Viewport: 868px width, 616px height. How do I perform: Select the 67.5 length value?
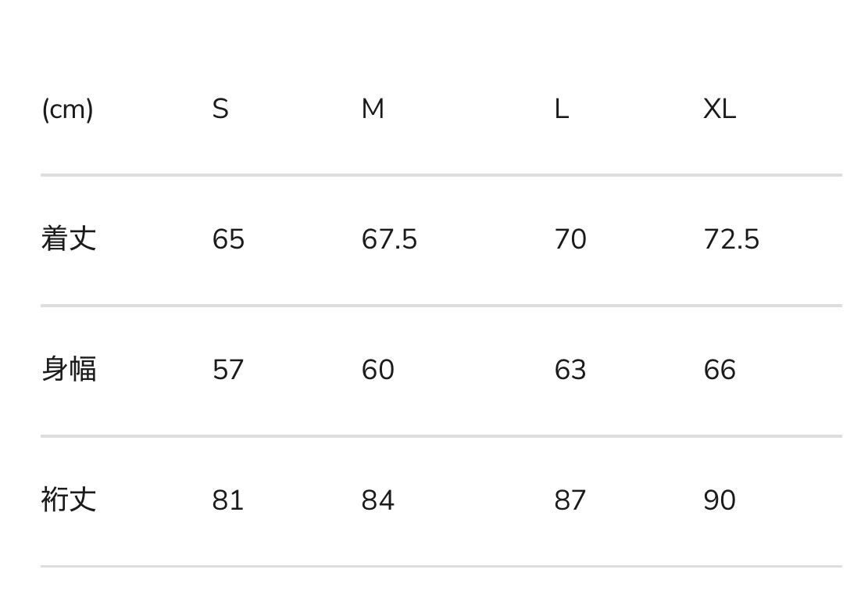coord(389,239)
